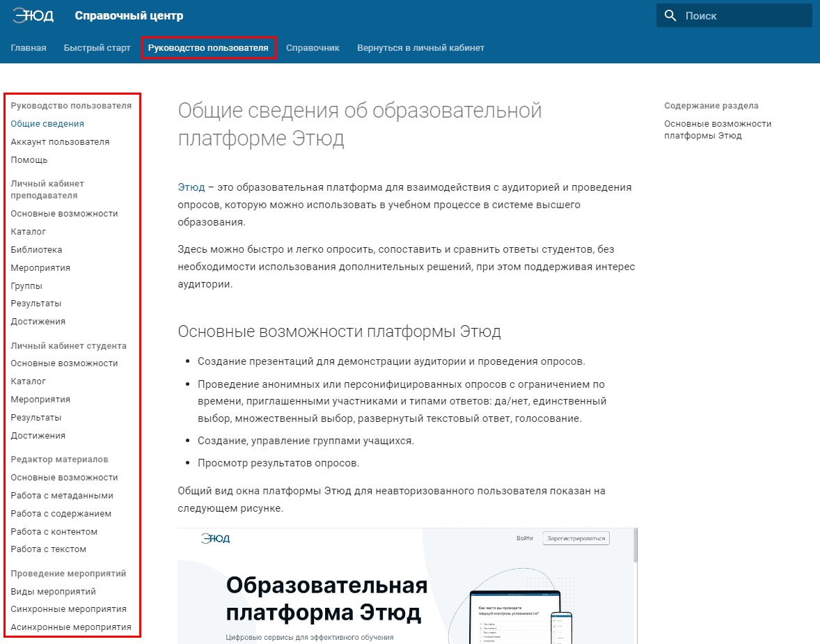
Task: Open Основные возможности under Личный кабинет преподавателя
Action: (x=64, y=214)
